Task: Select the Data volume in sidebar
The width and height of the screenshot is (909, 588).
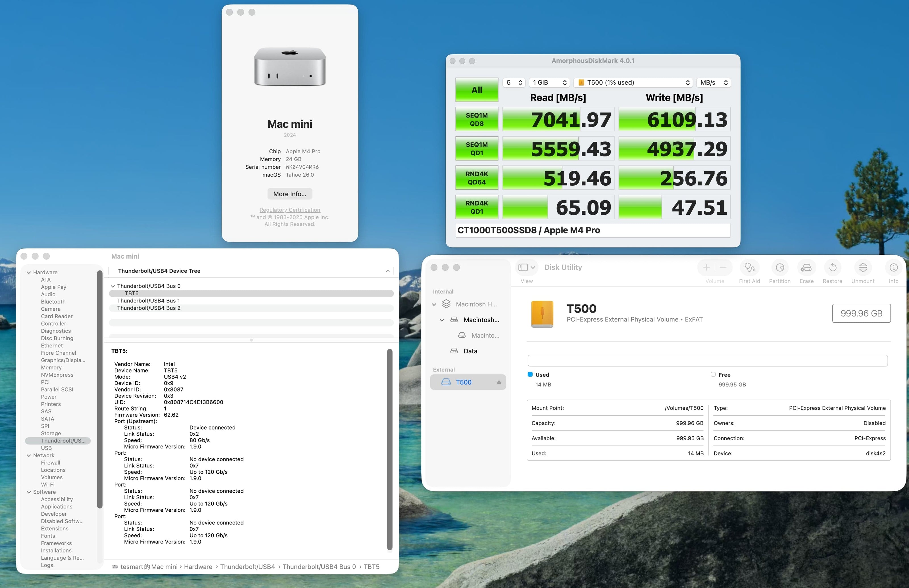Action: [470, 351]
